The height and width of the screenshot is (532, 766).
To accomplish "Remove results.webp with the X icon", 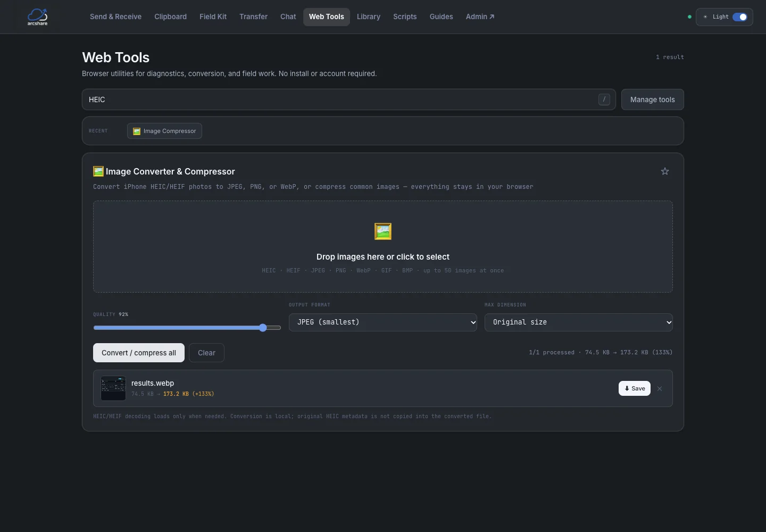I will pyautogui.click(x=660, y=388).
